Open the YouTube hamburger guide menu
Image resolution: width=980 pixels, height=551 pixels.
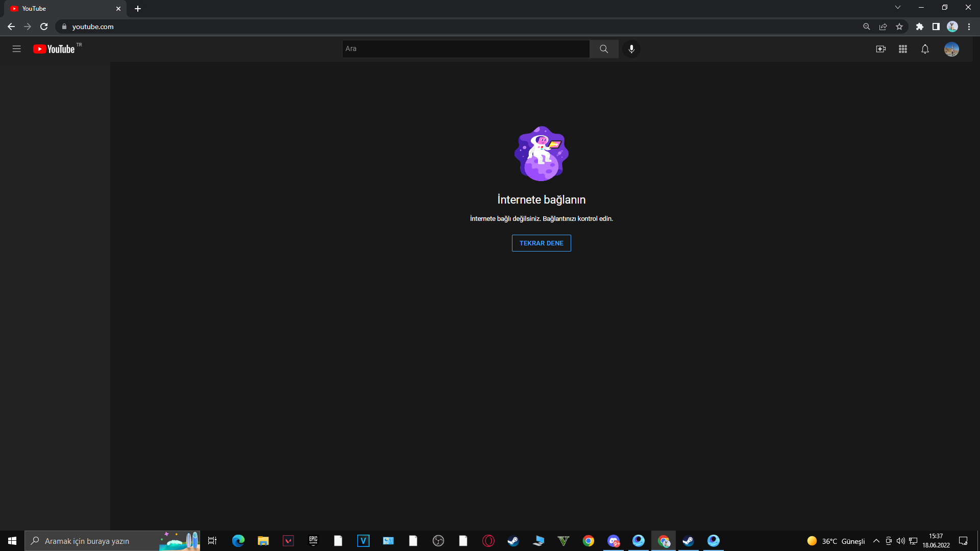pos(16,49)
